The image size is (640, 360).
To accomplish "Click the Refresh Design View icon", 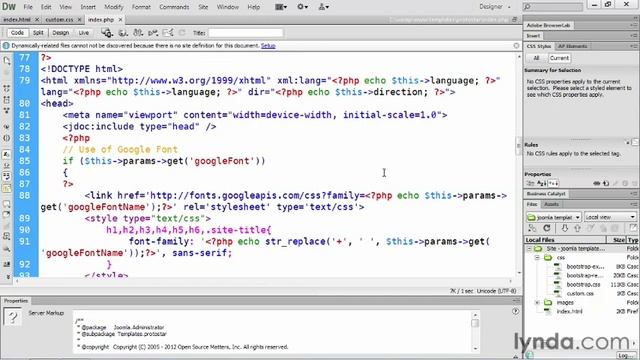I will (x=182, y=33).
